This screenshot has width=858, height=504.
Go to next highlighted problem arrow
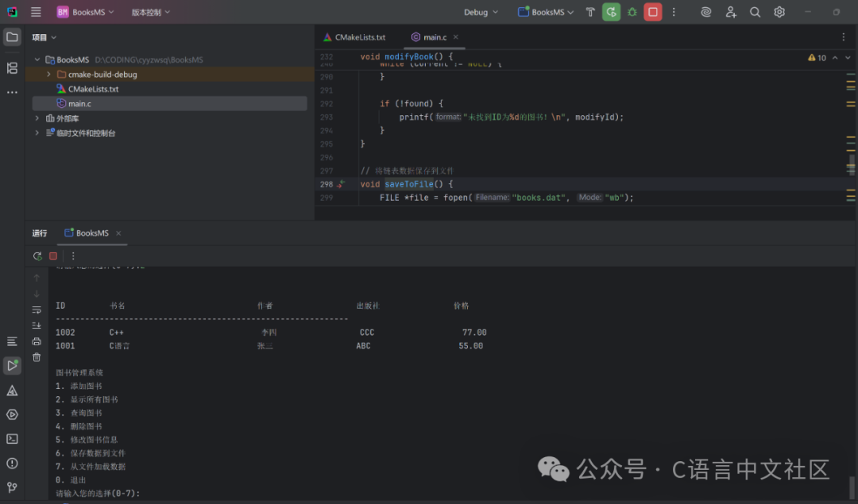[848, 57]
